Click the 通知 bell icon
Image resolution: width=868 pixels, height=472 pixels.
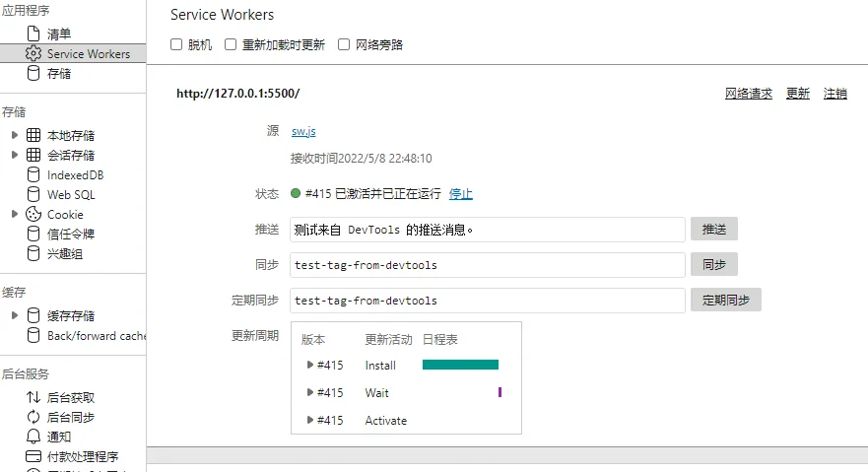pos(33,437)
